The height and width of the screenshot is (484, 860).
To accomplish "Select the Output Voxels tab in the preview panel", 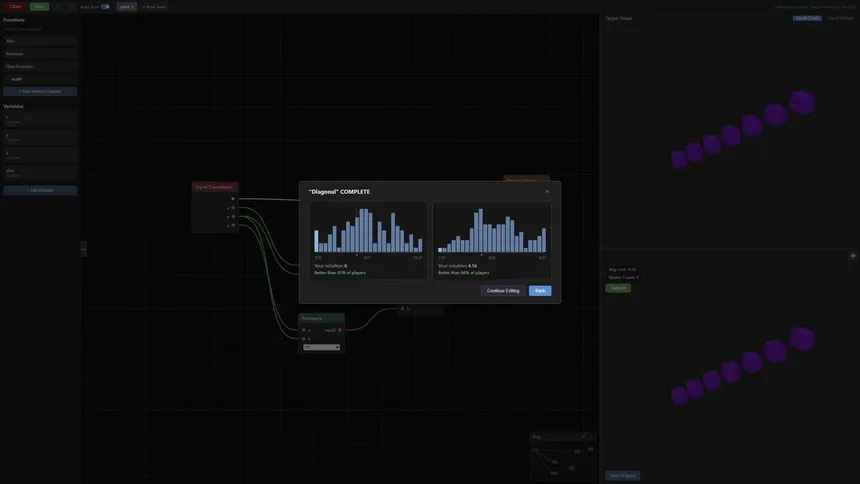I will [x=840, y=18].
